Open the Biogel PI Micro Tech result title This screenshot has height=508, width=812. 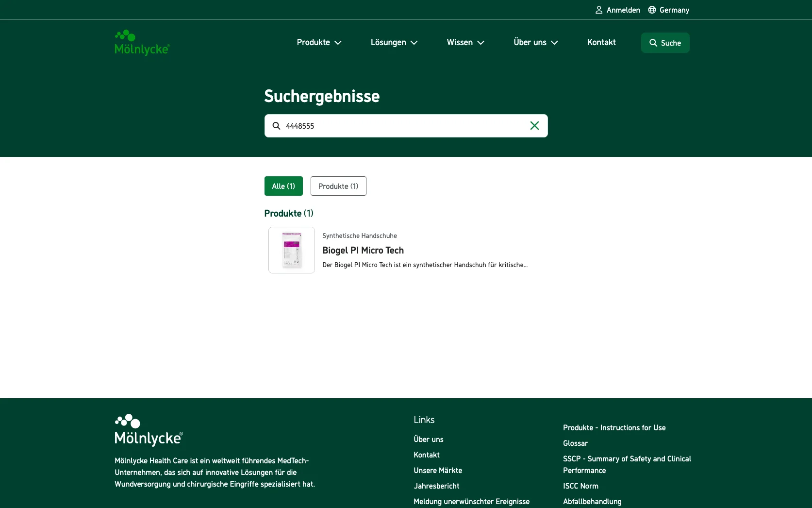click(363, 250)
